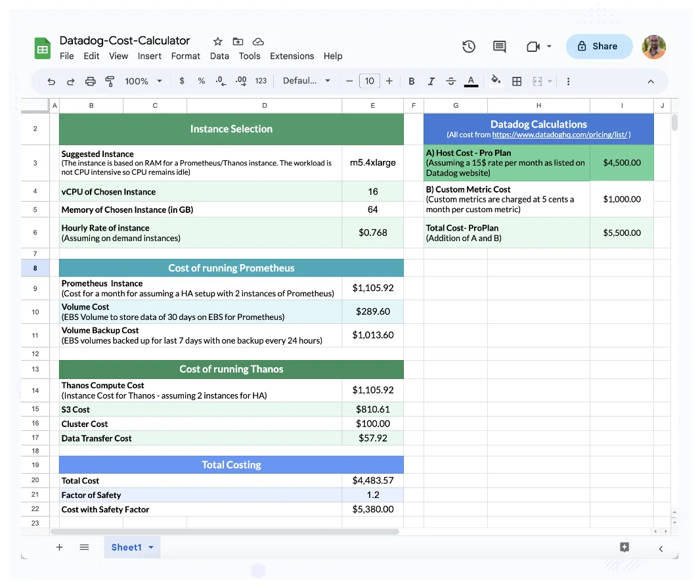Open the Tools menu

pyautogui.click(x=249, y=56)
